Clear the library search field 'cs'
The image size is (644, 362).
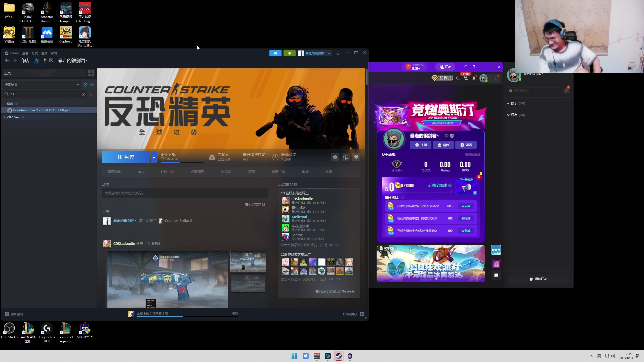point(84,94)
